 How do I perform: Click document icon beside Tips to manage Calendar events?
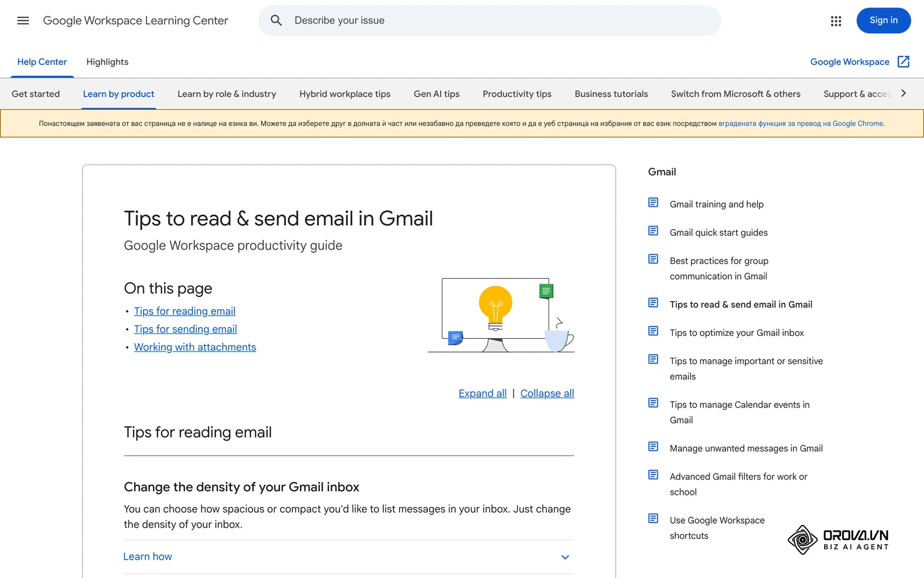(653, 403)
